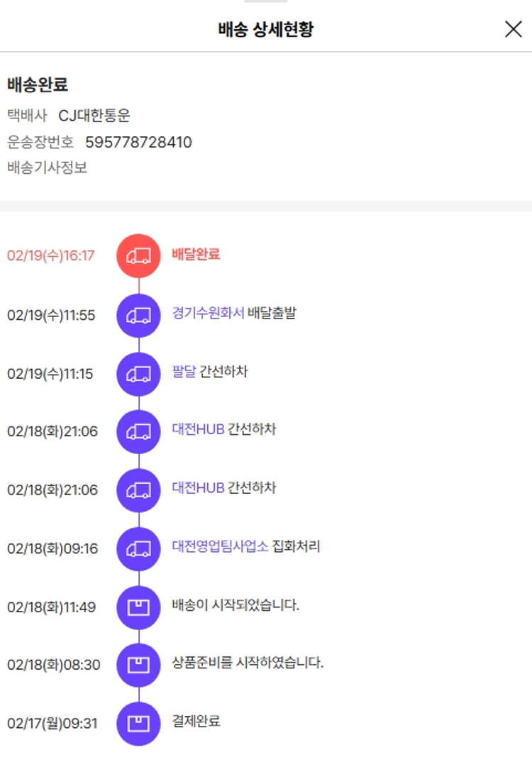The width and height of the screenshot is (532, 762).
Task: Open the 경기수원화서 location link
Action: [x=208, y=313]
